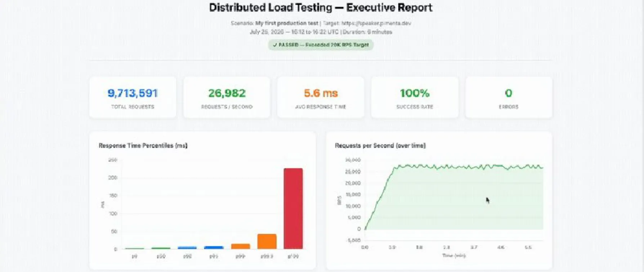Click the July 25 date range line
The width and height of the screenshot is (644, 272).
coord(321,32)
